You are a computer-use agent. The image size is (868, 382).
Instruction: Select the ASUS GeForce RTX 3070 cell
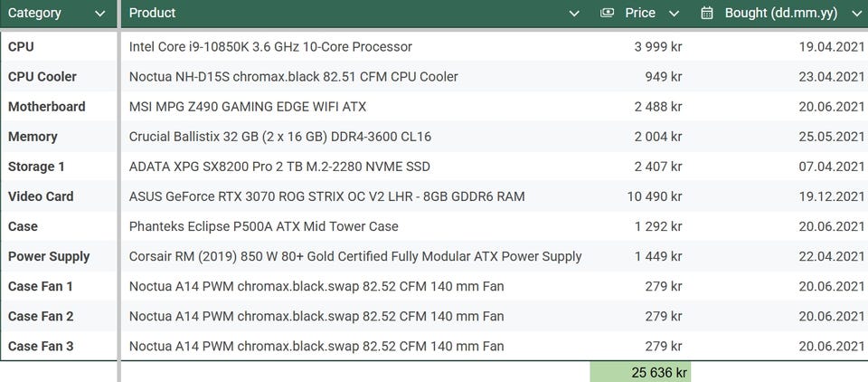(x=326, y=196)
